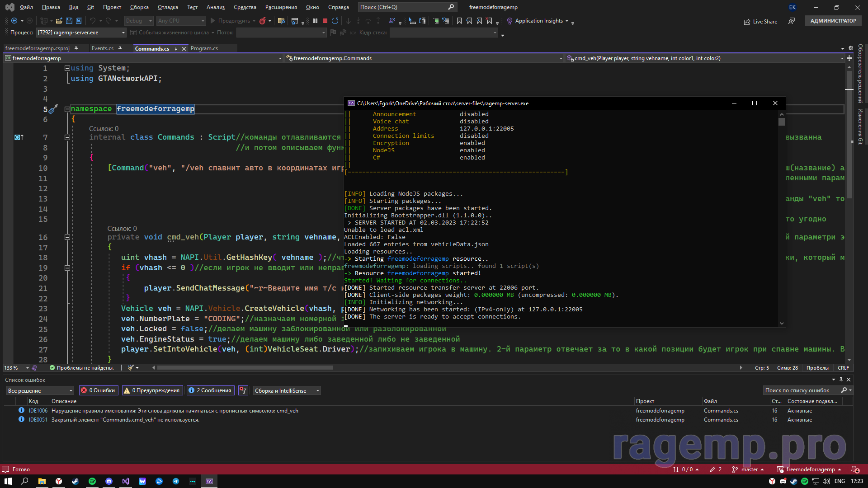Toggle the 0 Предупреждения warnings filter
The width and height of the screenshot is (868, 488).
click(x=152, y=390)
